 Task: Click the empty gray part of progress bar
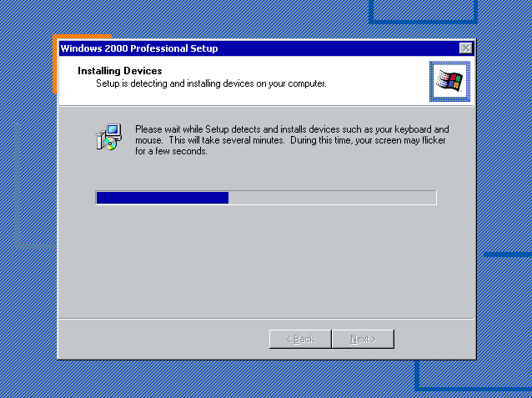(332, 198)
